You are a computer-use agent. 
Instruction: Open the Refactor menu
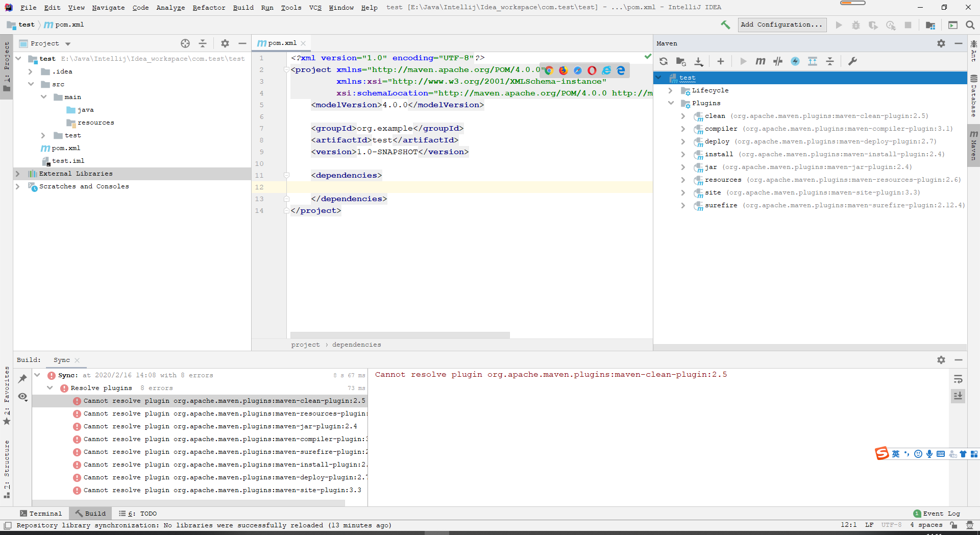pyautogui.click(x=209, y=7)
